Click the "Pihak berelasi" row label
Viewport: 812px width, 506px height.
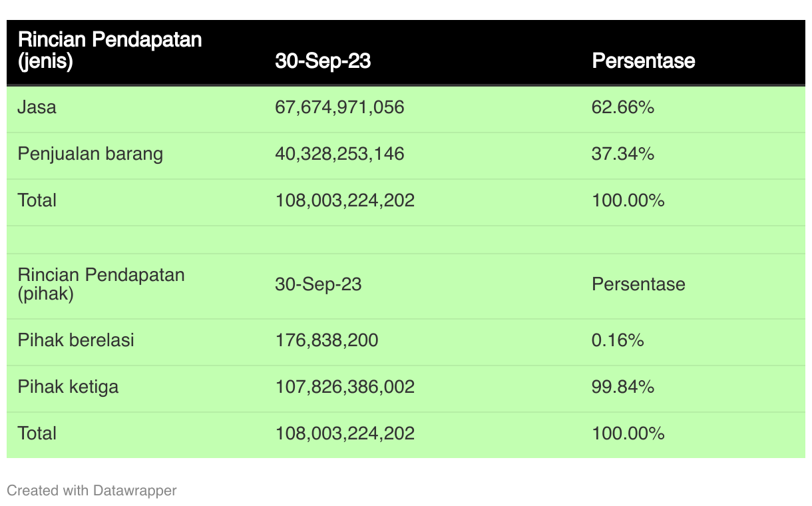[x=76, y=340]
